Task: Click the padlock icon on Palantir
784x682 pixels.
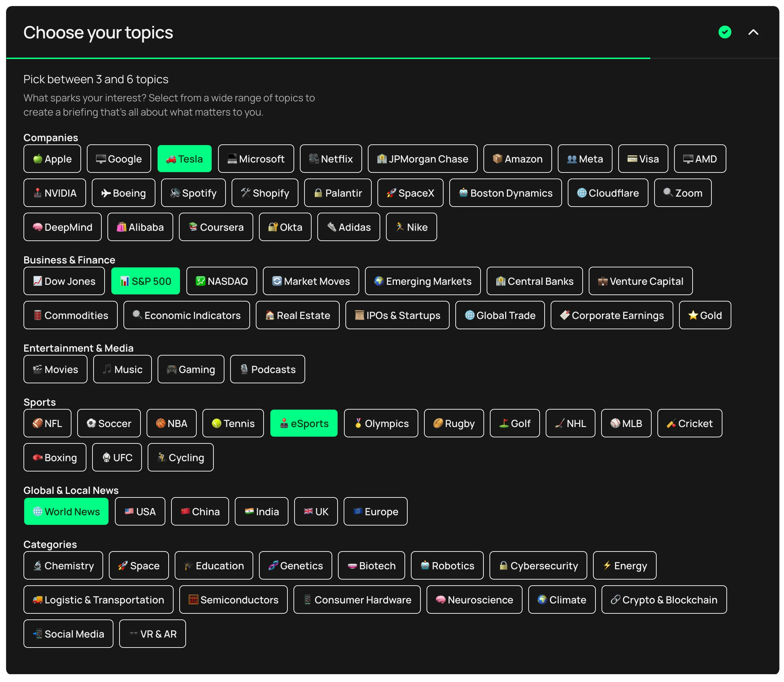Action: (x=318, y=193)
